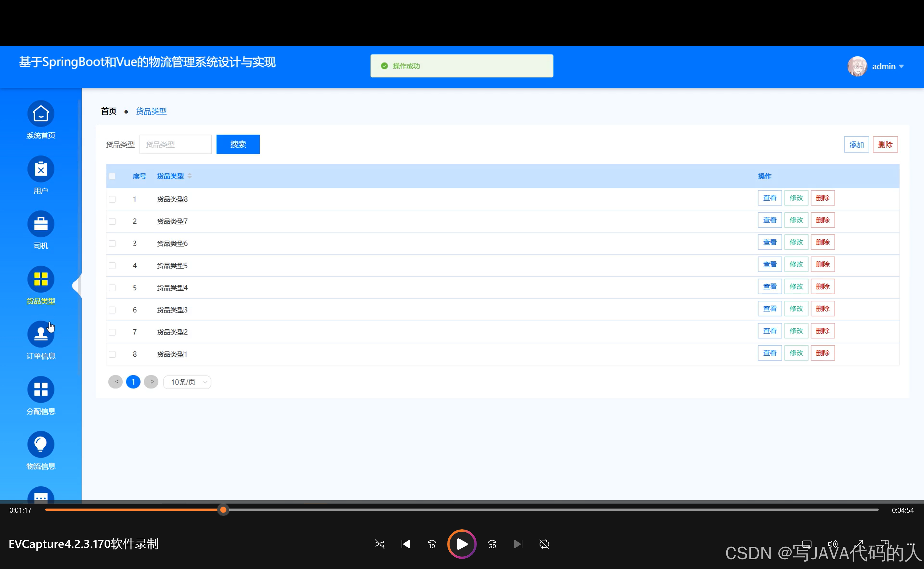Toggle the select-all header checkbox
Screen dimensions: 924x569
pyautogui.click(x=112, y=176)
